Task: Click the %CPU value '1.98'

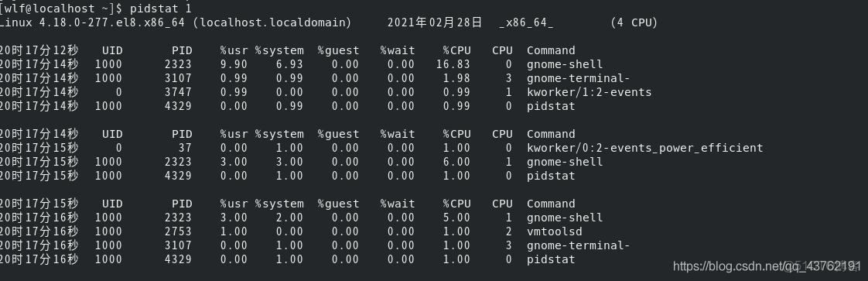Action: [456, 78]
